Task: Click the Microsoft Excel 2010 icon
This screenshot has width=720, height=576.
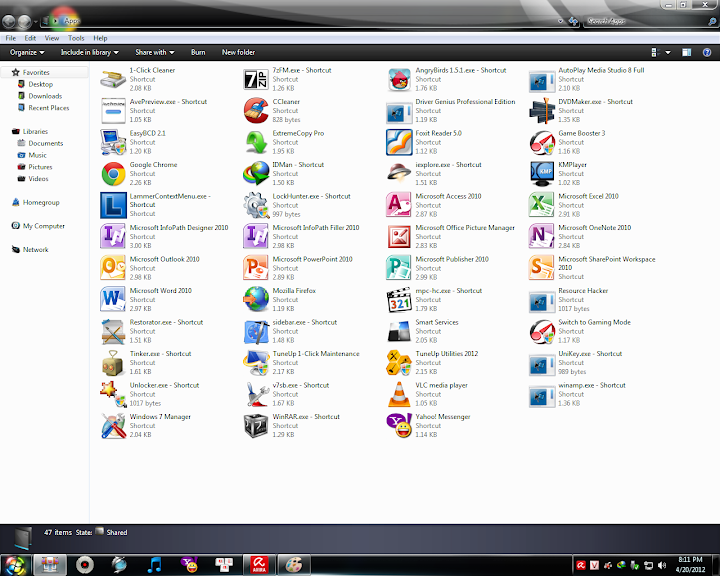Action: pos(542,205)
